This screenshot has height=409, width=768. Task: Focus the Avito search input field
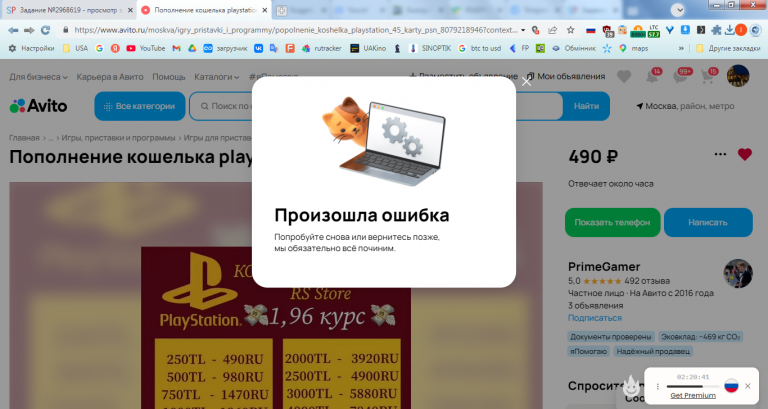(376, 106)
